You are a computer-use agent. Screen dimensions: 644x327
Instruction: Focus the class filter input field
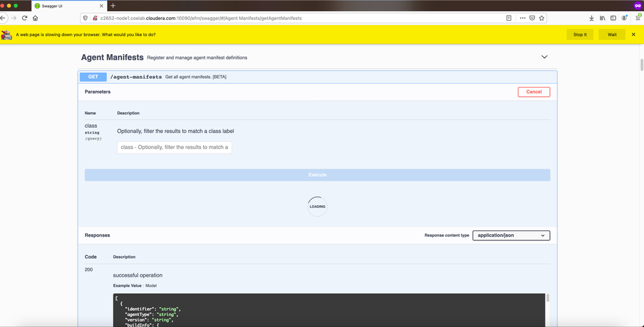tap(175, 147)
